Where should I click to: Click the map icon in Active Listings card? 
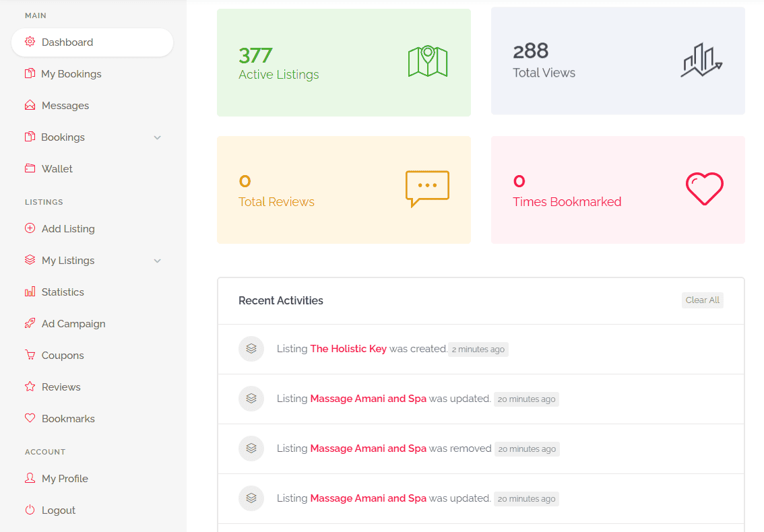(428, 61)
